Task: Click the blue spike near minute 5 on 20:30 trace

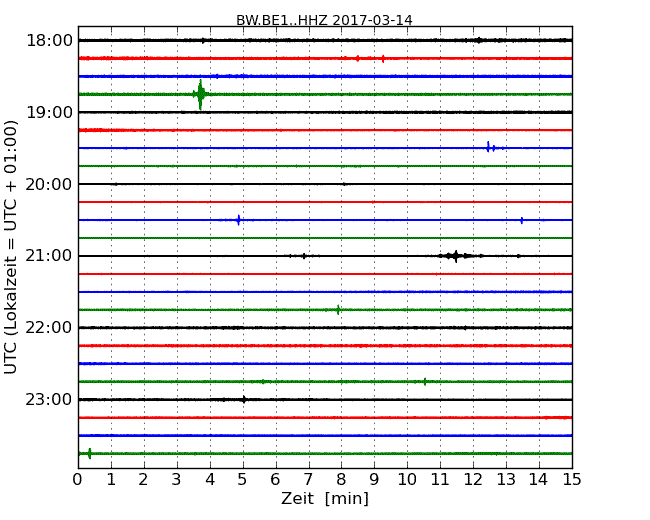Action: 238,220
